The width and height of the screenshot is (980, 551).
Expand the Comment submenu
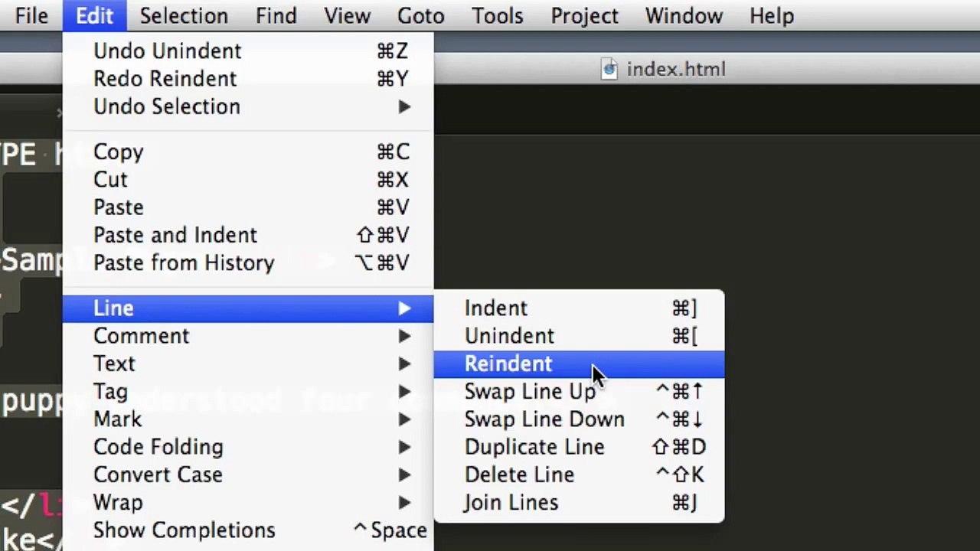[x=248, y=336]
